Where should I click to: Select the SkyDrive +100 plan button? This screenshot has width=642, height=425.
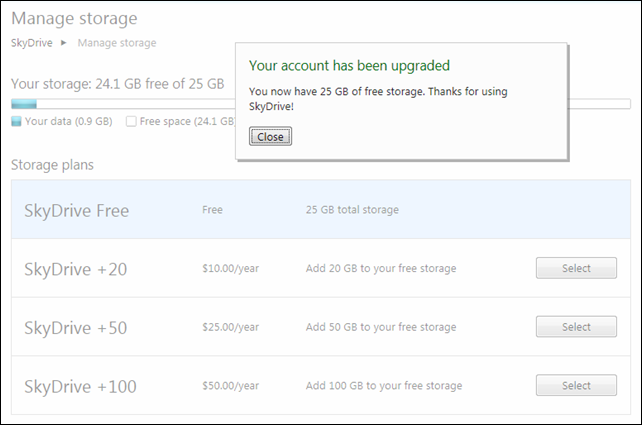click(x=576, y=385)
